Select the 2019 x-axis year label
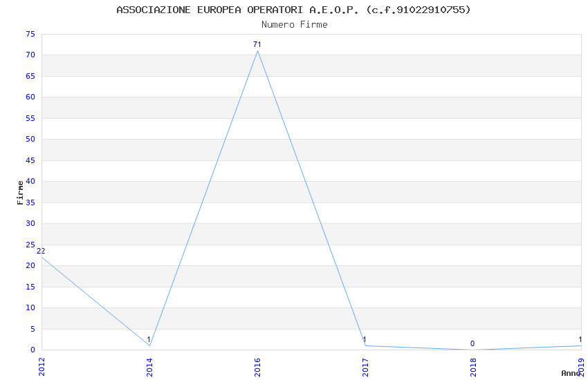Screen dimensions: 588x380 click(581, 367)
